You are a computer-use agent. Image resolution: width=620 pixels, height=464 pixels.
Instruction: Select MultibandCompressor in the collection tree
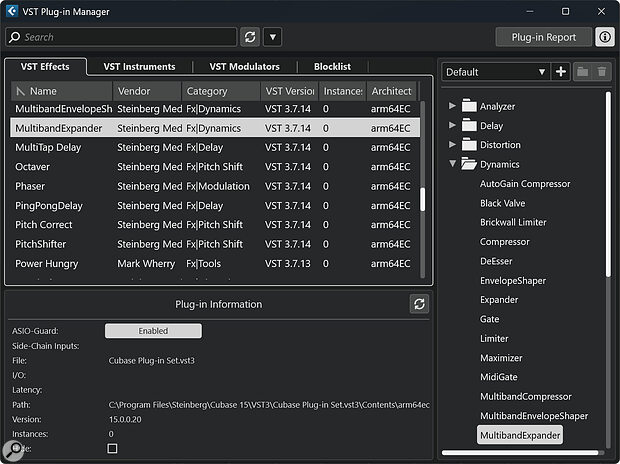[x=525, y=396]
